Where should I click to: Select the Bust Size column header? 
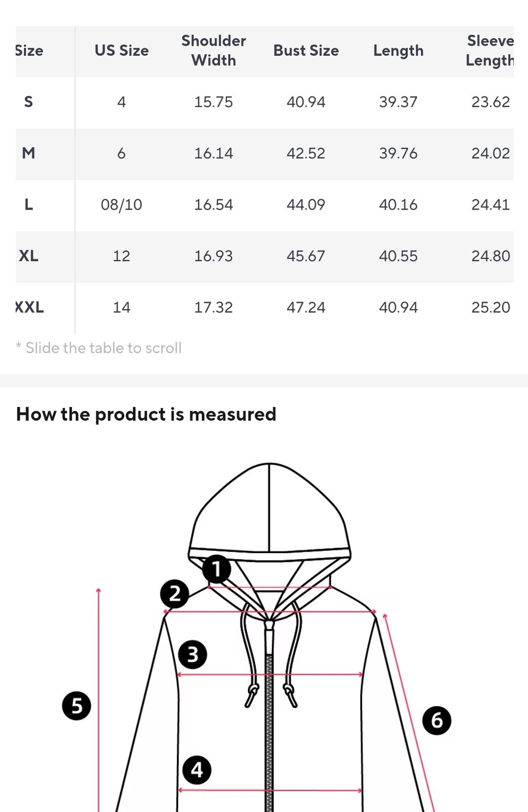[306, 50]
